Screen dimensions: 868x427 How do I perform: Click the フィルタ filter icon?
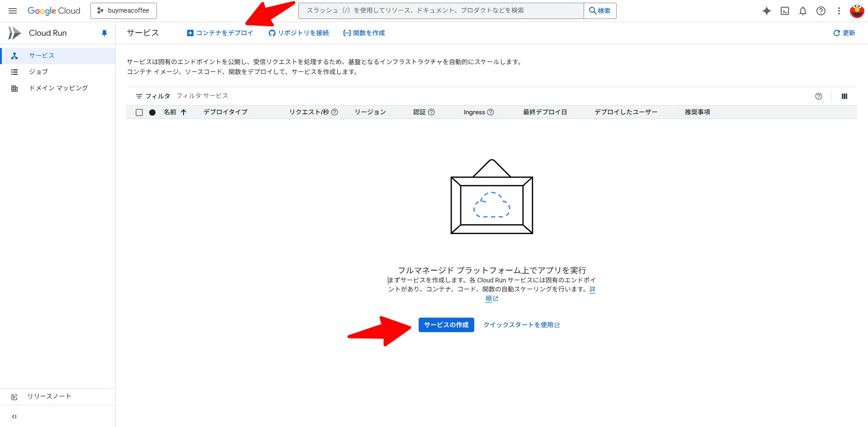click(x=139, y=96)
